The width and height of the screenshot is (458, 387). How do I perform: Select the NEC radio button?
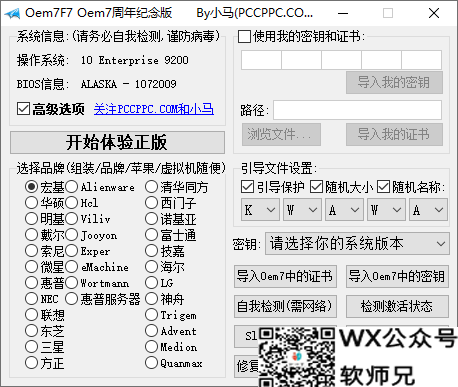click(31, 299)
